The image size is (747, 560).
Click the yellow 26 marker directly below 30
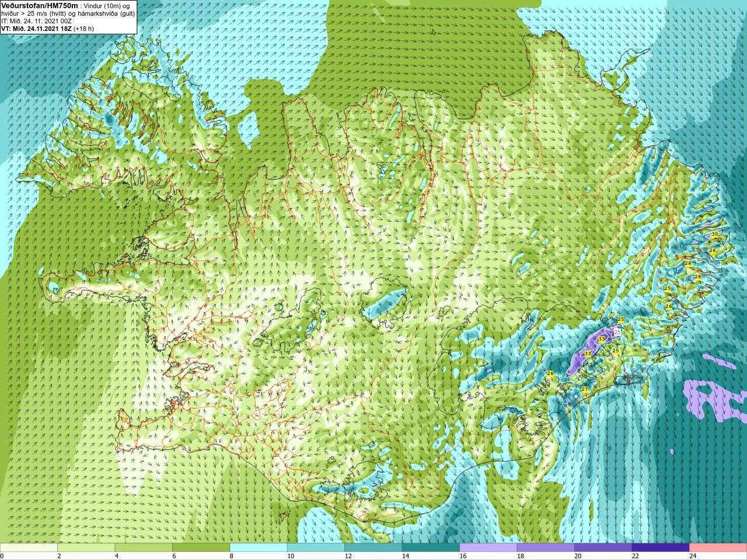pyautogui.click(x=713, y=250)
